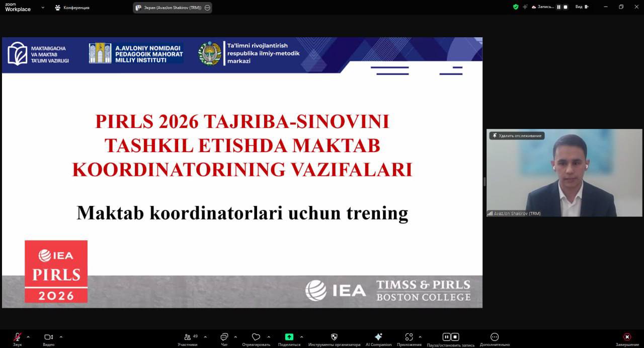
Task: Stop the recording from the bottom toolbar
Action: (455, 337)
